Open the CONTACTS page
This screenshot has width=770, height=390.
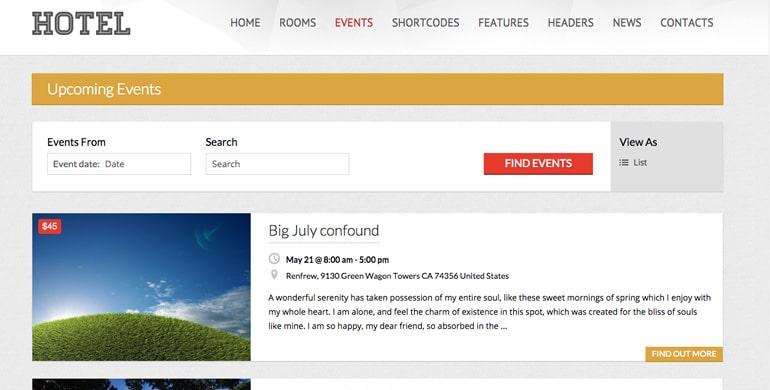point(687,23)
